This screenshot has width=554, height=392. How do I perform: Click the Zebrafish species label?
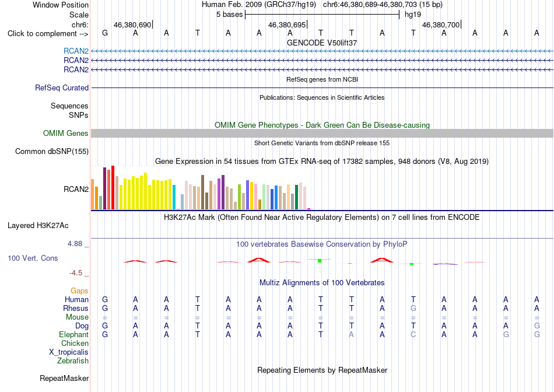pyautogui.click(x=73, y=361)
